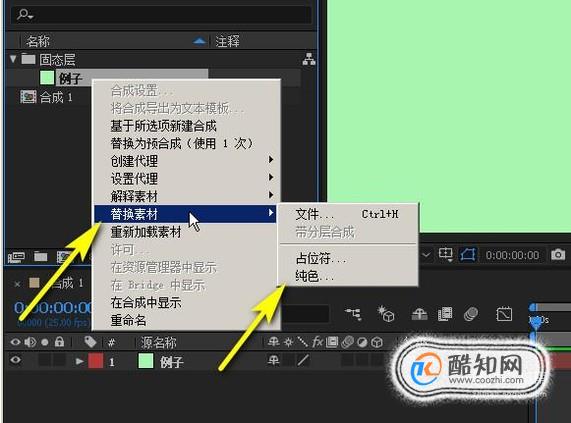Screen dimensions: 571x423
Task: Hide the 例子 layer with the eye toggle
Action: click(15, 360)
